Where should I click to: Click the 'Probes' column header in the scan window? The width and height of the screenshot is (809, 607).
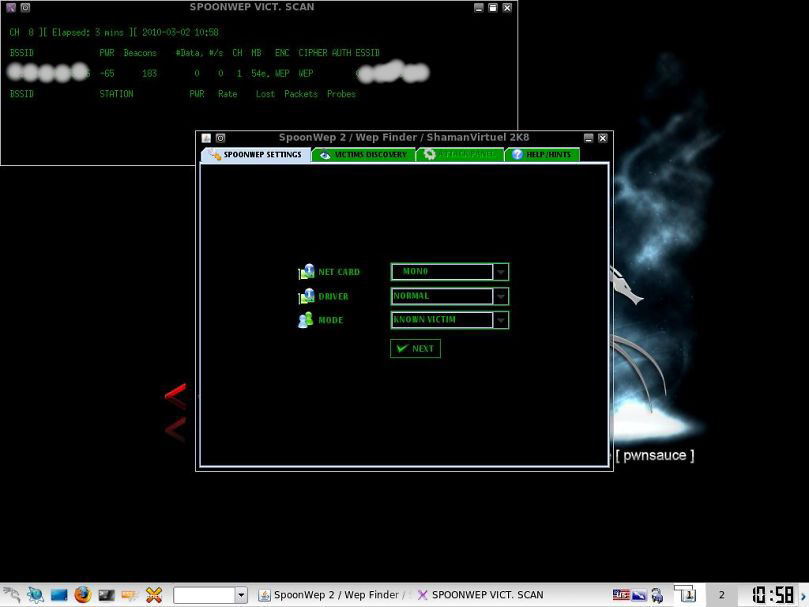(341, 94)
